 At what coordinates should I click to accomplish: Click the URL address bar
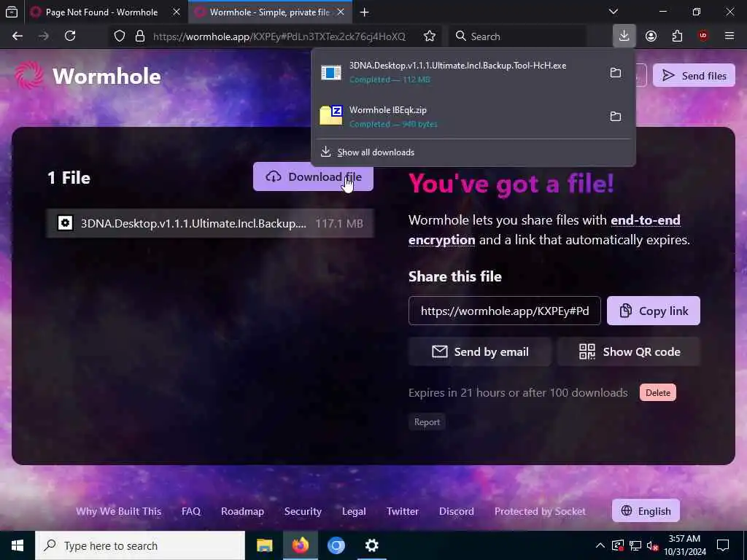279,36
